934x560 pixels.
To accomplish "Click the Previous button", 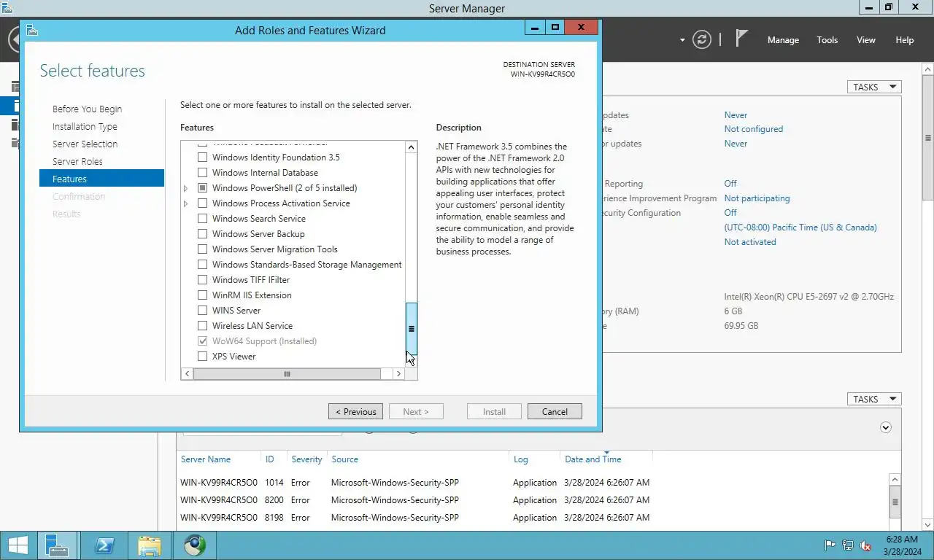I will [355, 411].
